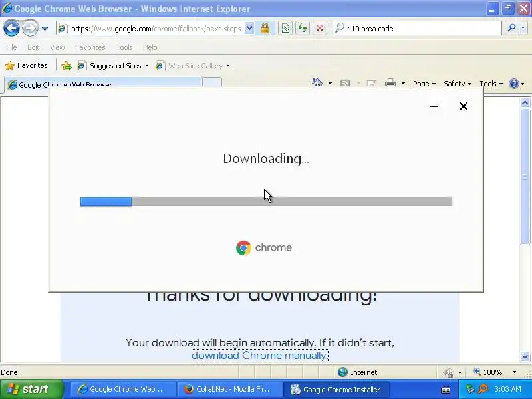Image resolution: width=532 pixels, height=399 pixels.
Task: Click the Downloading... status text
Action: point(266,159)
